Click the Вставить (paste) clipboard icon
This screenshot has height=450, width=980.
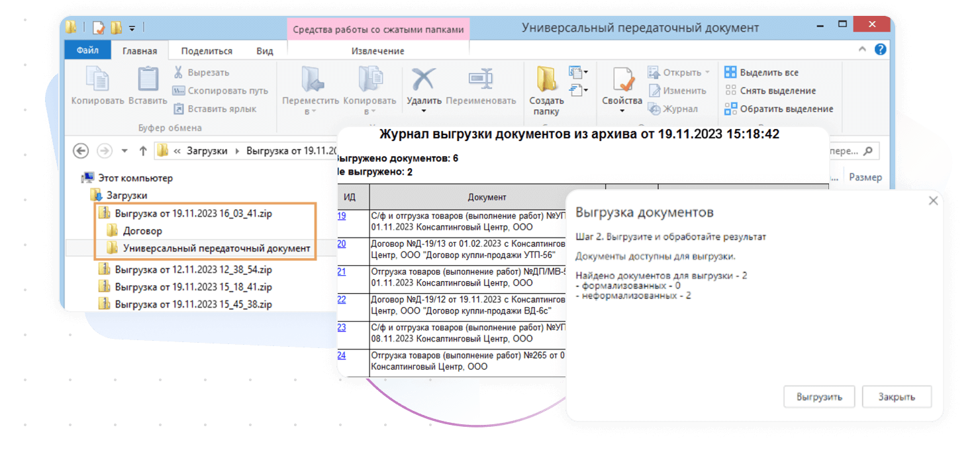pos(148,79)
